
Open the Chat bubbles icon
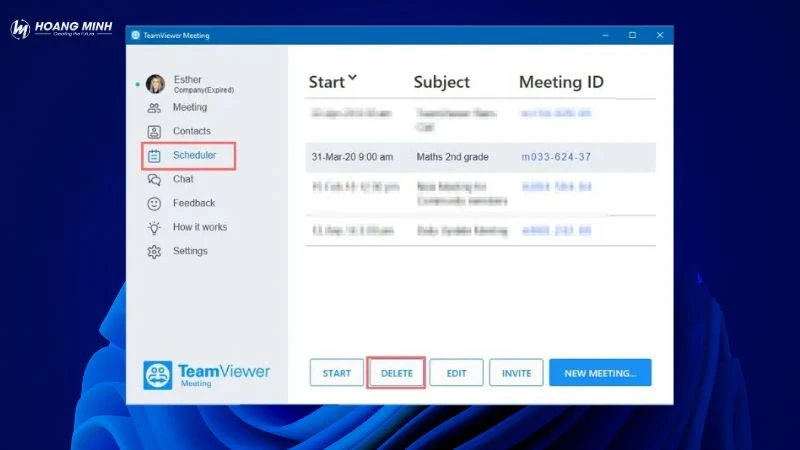click(154, 180)
